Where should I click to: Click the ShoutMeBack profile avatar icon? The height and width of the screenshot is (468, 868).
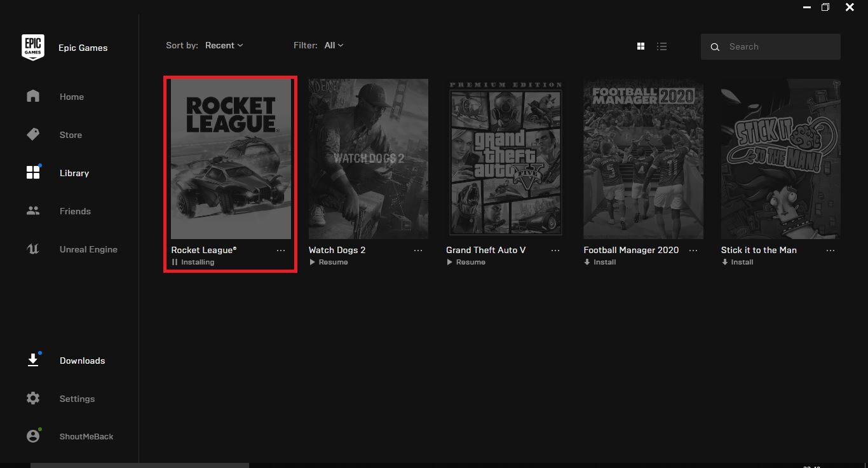[33, 436]
